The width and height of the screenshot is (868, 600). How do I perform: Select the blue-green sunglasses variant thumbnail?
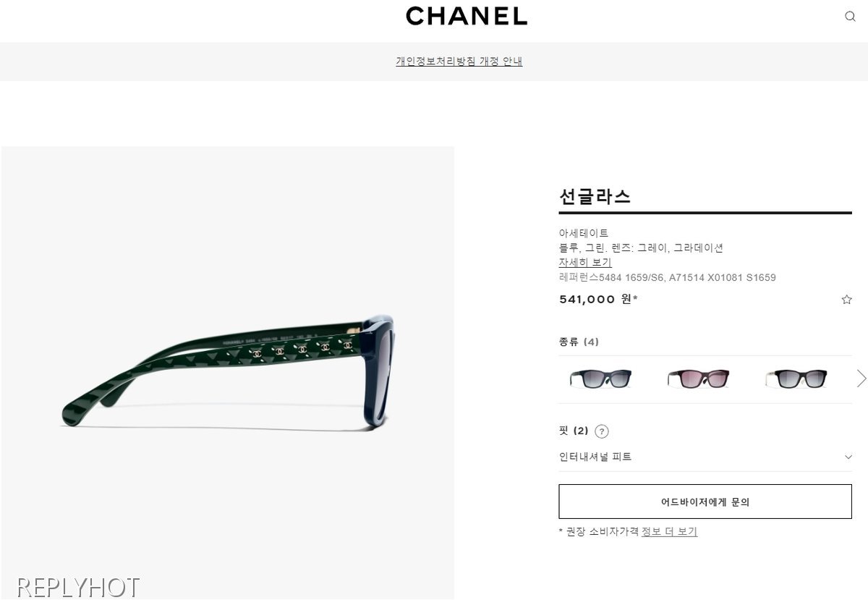click(x=600, y=379)
